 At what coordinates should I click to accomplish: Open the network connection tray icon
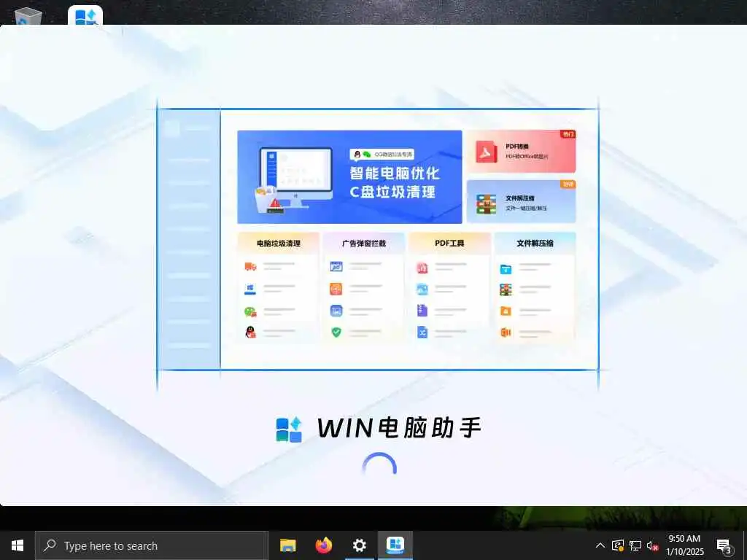click(x=635, y=546)
